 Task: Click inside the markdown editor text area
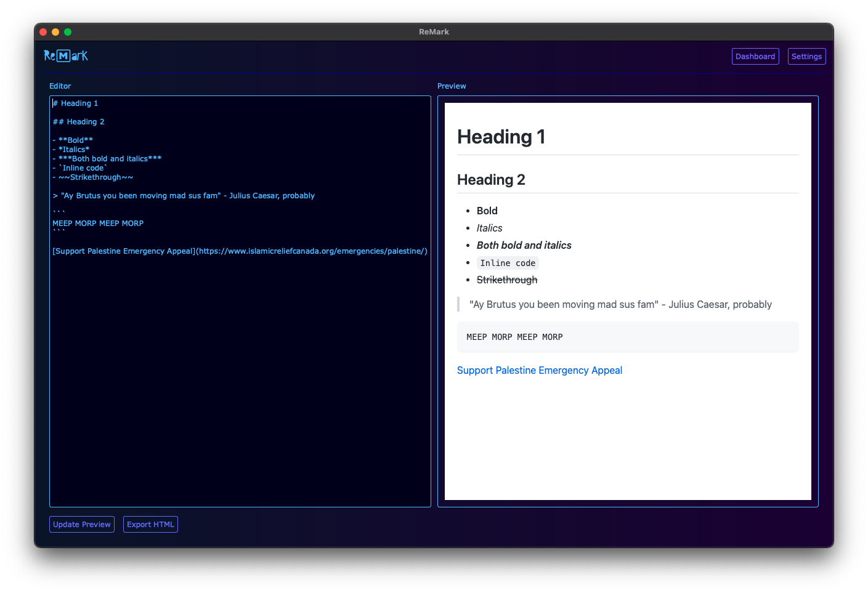240,302
